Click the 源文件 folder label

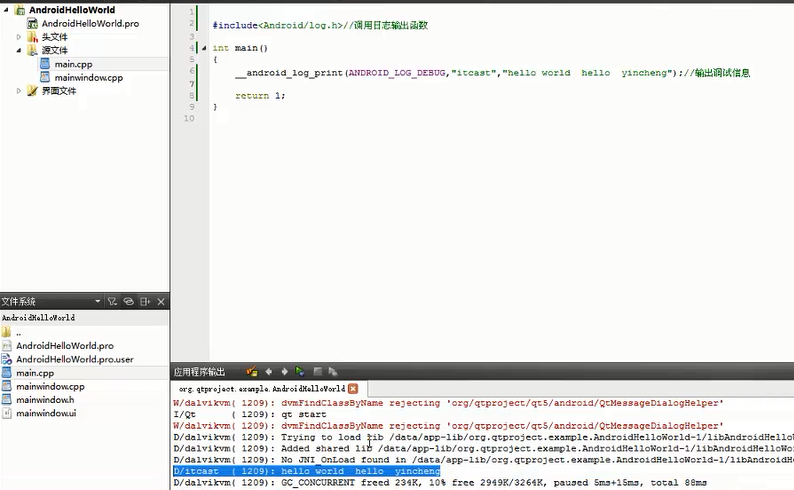pos(54,50)
